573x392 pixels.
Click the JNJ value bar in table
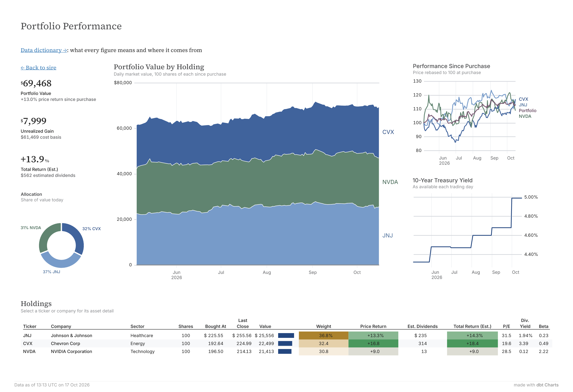[286, 335]
